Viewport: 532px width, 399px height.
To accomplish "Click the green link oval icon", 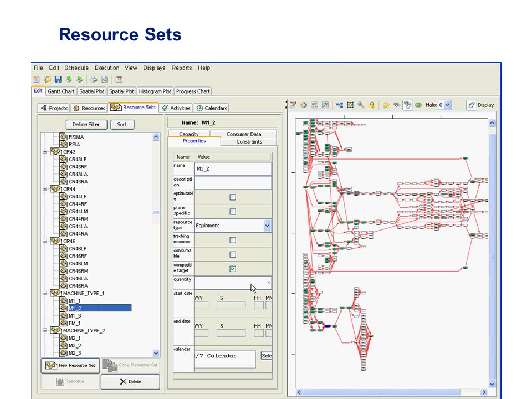I will (418, 105).
